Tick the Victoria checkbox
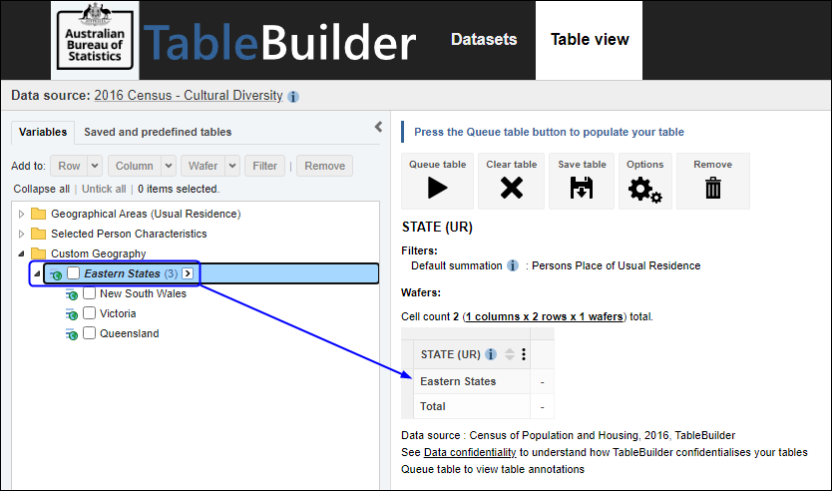 (89, 313)
